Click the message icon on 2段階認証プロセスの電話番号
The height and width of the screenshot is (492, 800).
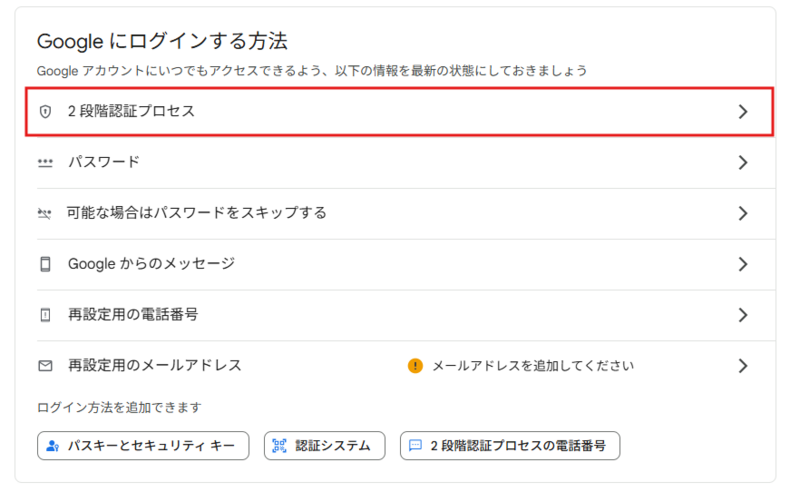coord(415,446)
